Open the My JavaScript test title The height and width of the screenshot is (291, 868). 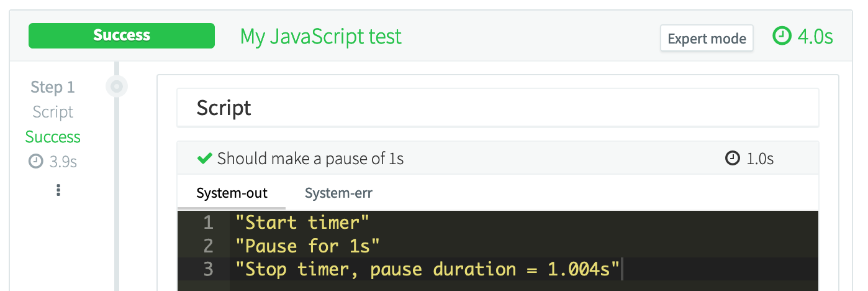(x=321, y=36)
